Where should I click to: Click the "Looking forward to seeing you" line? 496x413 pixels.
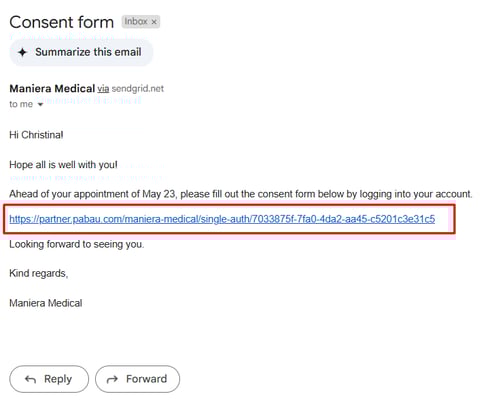pos(77,244)
